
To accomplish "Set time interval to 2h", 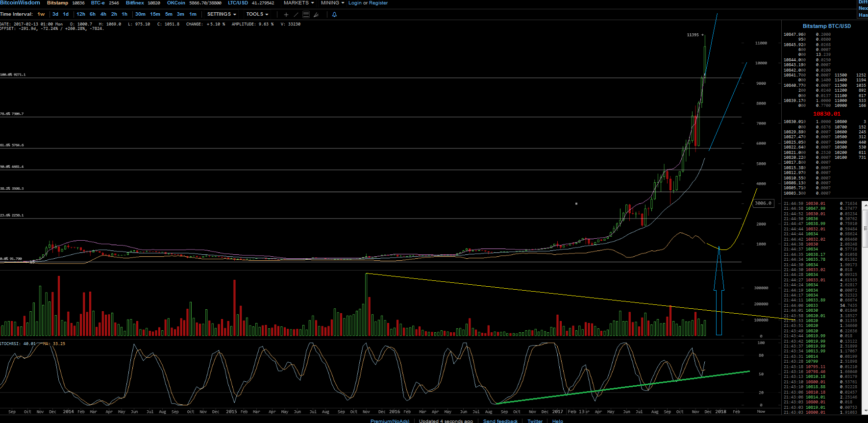I will tap(114, 14).
